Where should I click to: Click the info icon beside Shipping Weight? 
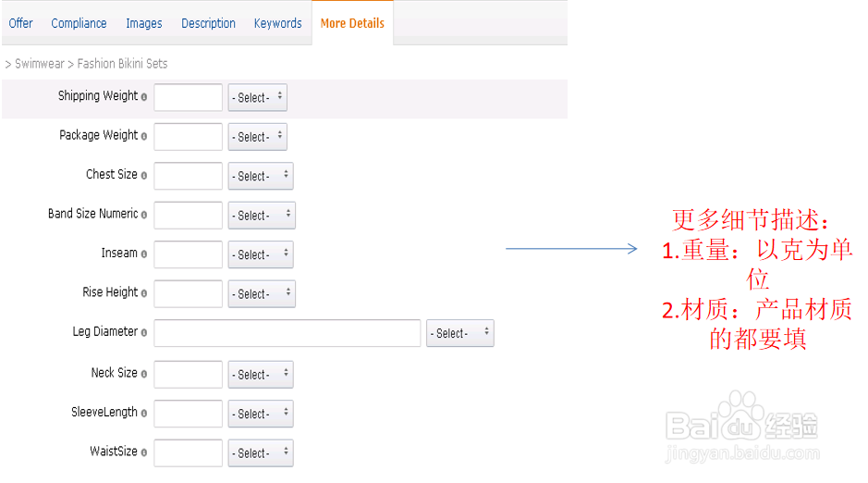tap(144, 97)
